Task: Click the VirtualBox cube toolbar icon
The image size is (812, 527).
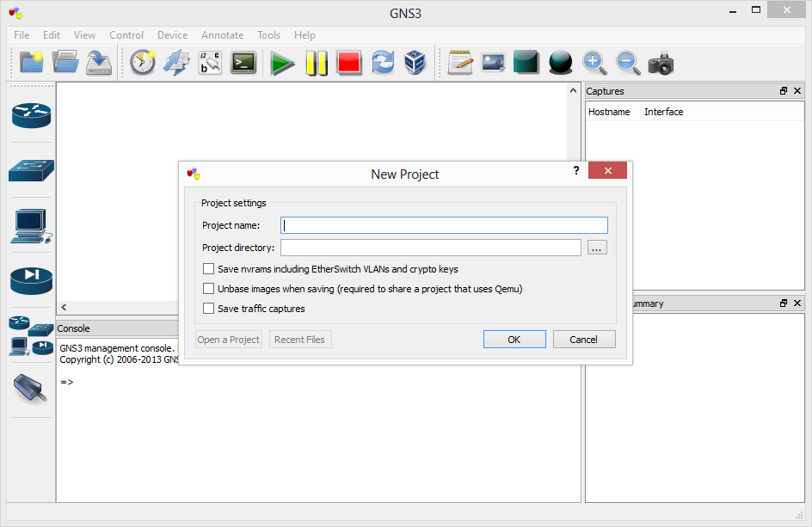Action: click(x=415, y=63)
